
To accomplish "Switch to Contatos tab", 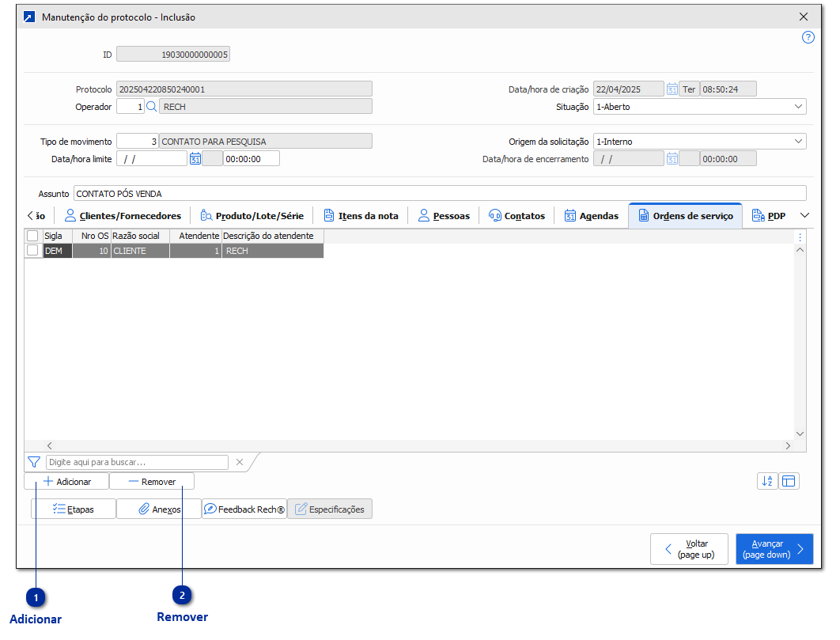I will tap(516, 215).
